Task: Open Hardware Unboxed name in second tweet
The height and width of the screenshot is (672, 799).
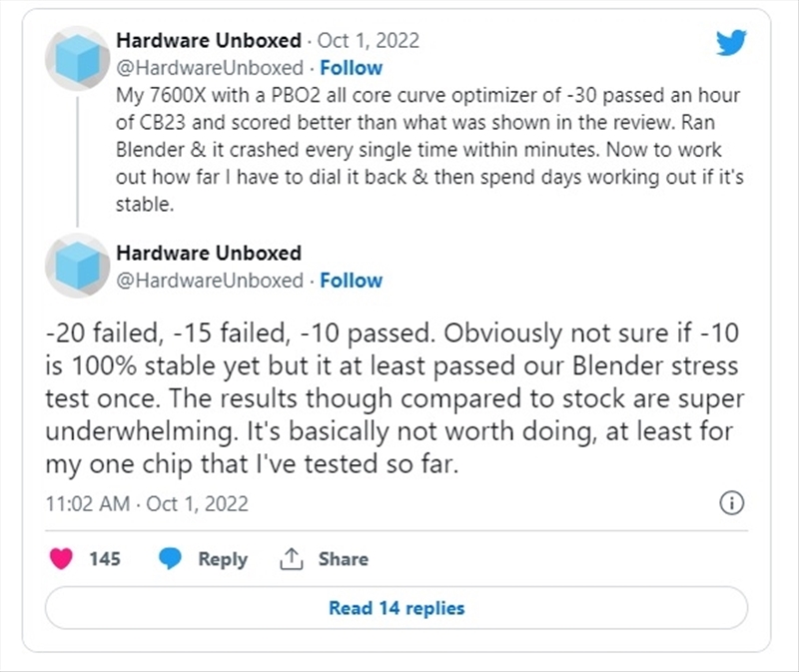Action: pos(208,253)
